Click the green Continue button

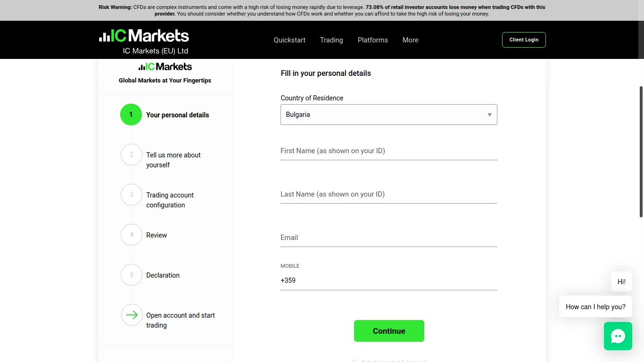[x=389, y=331]
